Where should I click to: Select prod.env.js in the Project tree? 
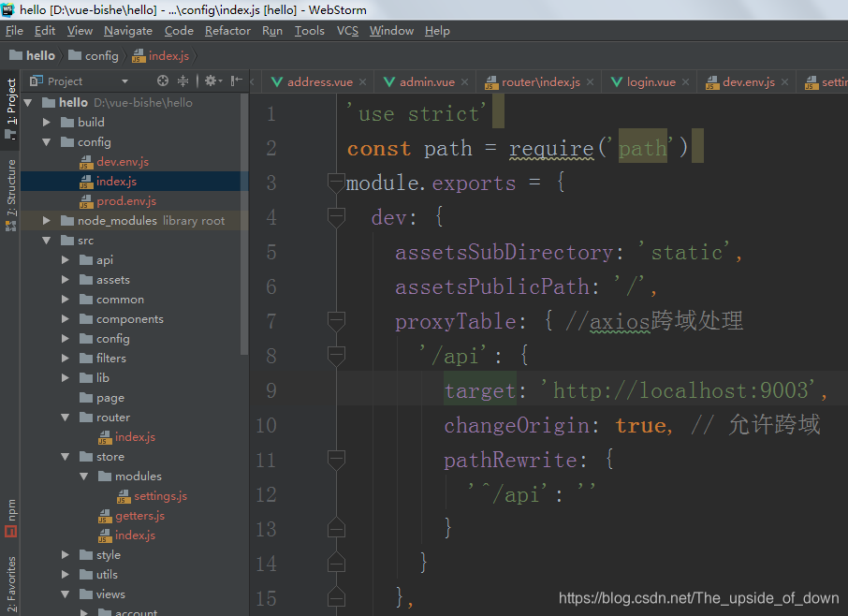point(119,200)
